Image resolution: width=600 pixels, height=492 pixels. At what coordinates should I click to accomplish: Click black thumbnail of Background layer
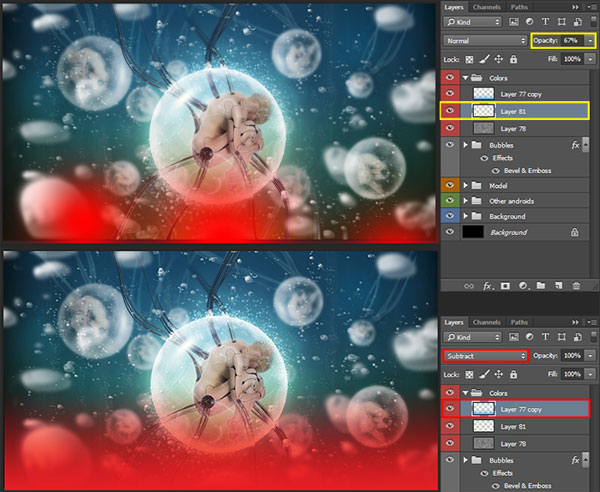[x=473, y=232]
